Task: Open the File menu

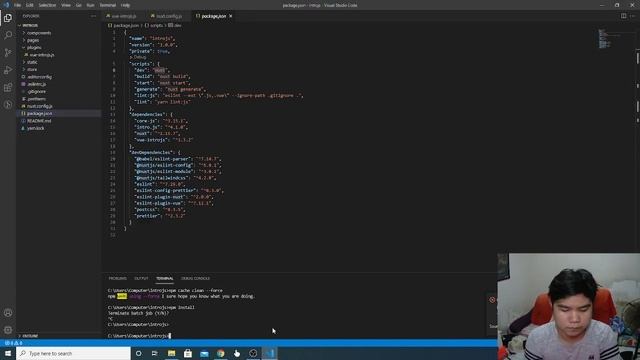Action: click(17, 5)
